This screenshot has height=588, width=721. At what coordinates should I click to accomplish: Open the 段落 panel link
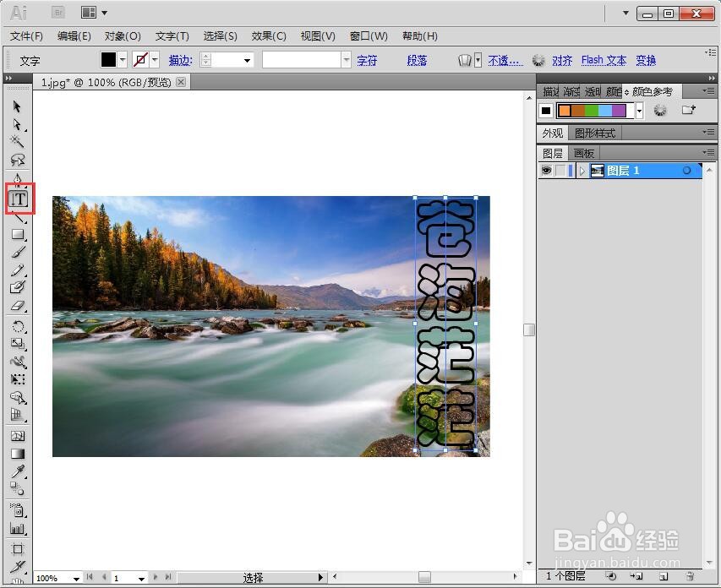point(417,60)
